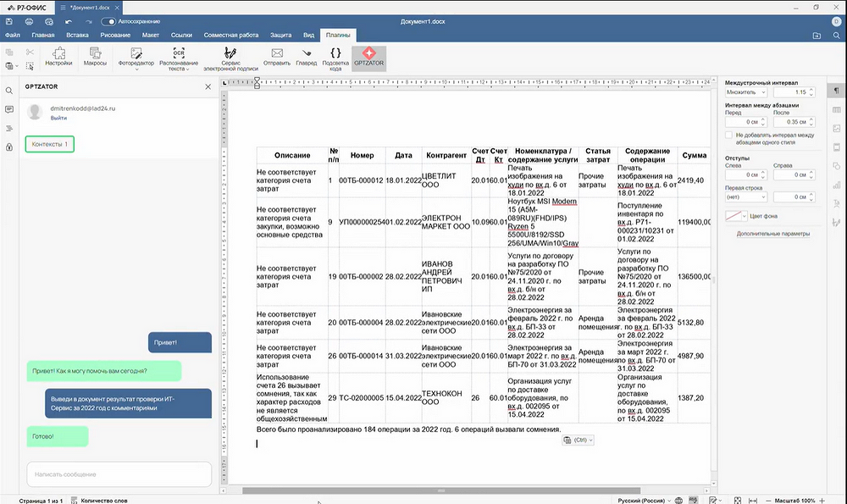The image size is (847, 504).
Task: Open the Файл menu
Action: coord(13,35)
